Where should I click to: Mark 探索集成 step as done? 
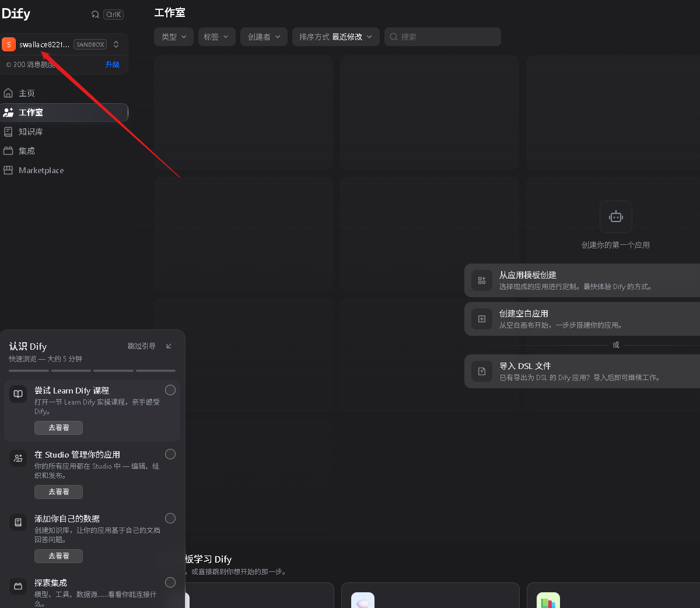tap(170, 582)
